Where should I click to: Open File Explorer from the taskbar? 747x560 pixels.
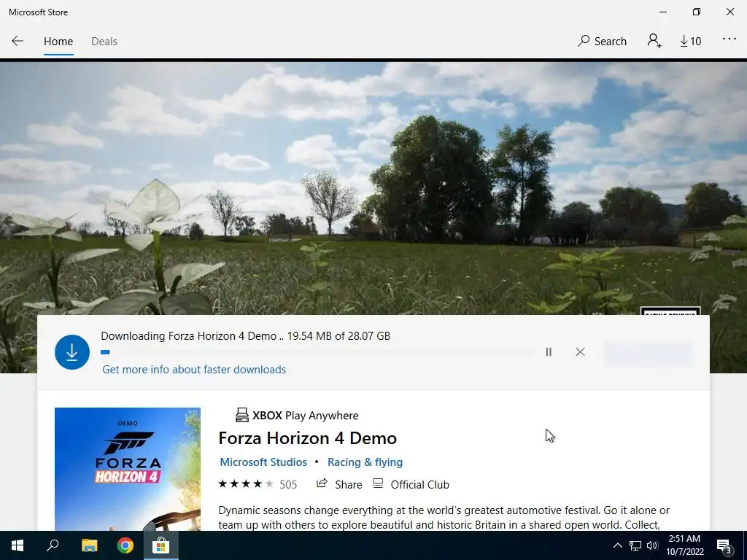click(89, 545)
